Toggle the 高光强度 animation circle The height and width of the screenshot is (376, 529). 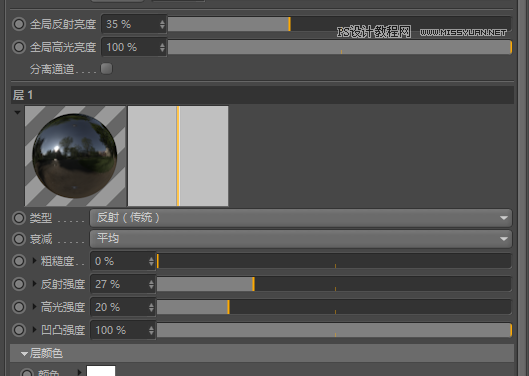[x=19, y=307]
